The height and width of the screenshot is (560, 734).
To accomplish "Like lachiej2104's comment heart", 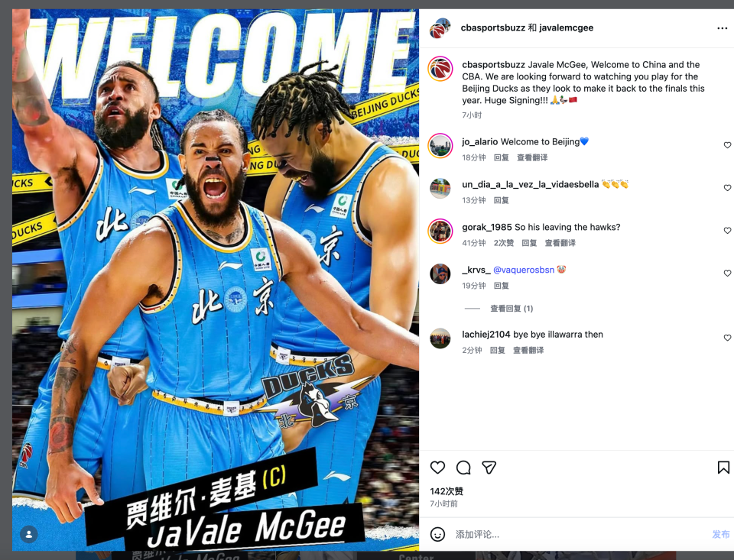I will tap(727, 338).
